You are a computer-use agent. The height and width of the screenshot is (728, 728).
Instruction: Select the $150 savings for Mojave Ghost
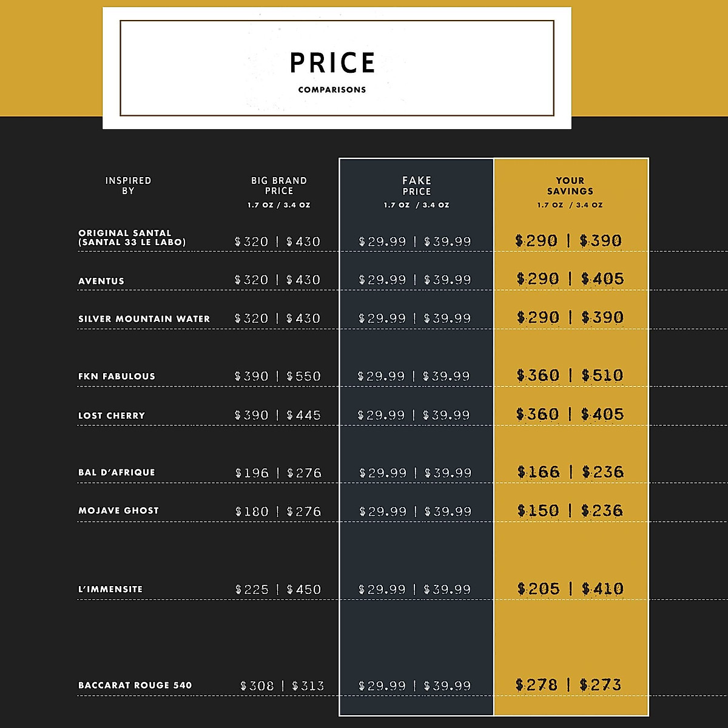point(538,511)
